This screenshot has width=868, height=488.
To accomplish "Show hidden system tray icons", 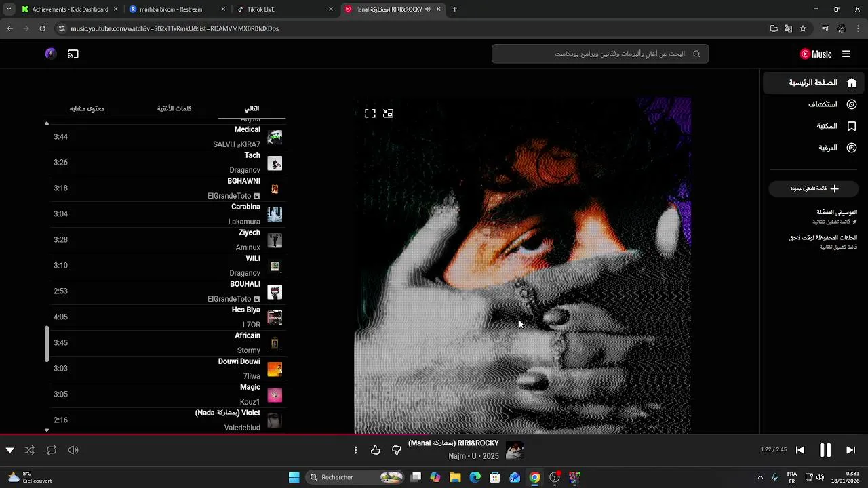I will click(x=760, y=477).
